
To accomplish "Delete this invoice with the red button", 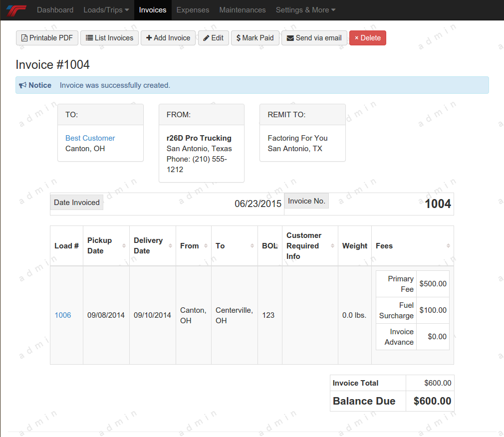I will pyautogui.click(x=367, y=38).
